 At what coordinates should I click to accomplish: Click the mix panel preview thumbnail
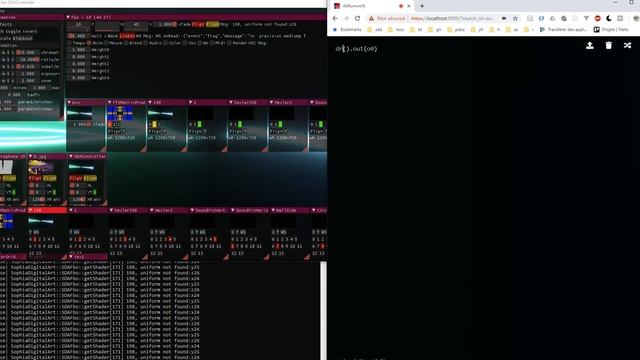point(80,113)
